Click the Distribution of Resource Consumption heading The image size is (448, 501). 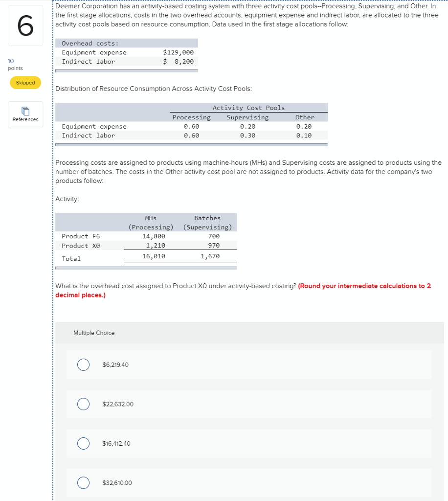point(154,89)
